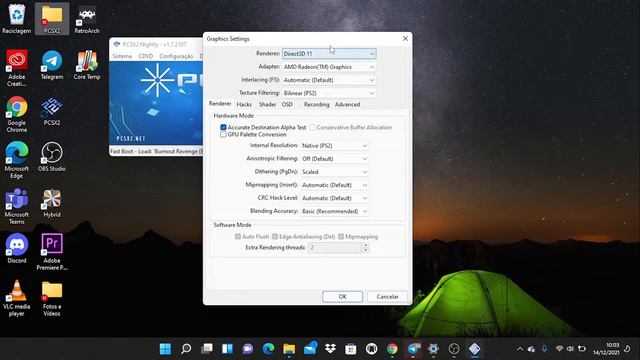
Task: Switch to the OSD tab
Action: (287, 104)
